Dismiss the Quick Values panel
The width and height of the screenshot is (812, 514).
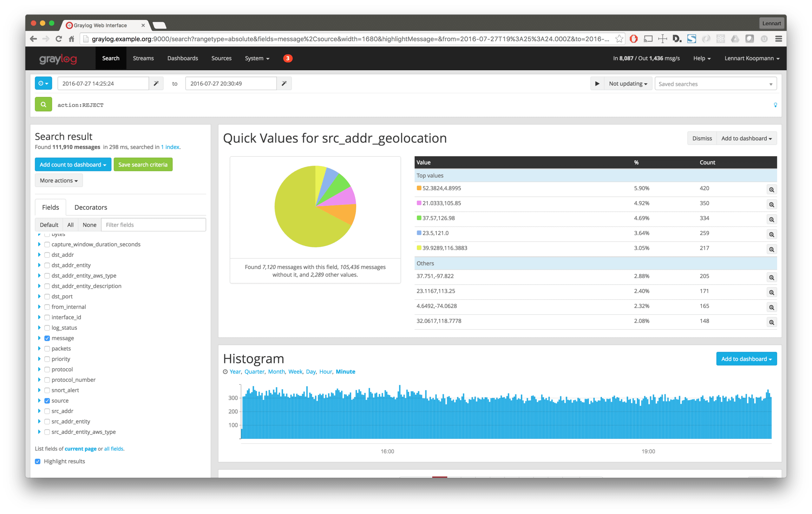pyautogui.click(x=702, y=138)
